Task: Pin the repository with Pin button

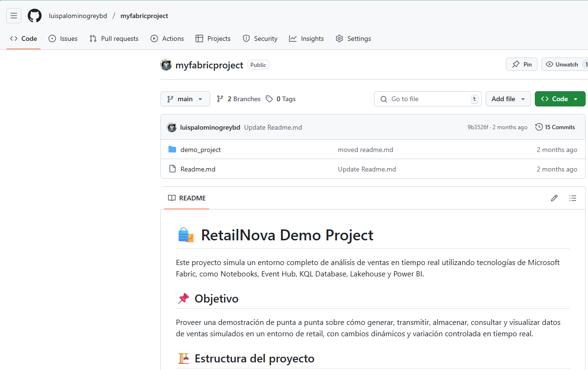Action: (x=522, y=64)
